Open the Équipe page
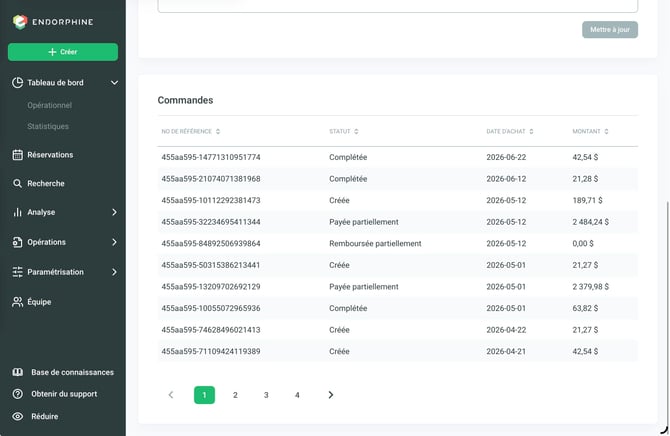This screenshot has height=436, width=670. (x=39, y=302)
